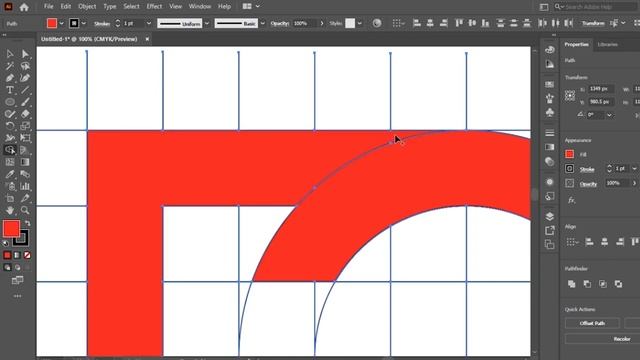Open control bar Stroke color dropdown
Viewport: 640px width, 360px height.
[x=84, y=23]
